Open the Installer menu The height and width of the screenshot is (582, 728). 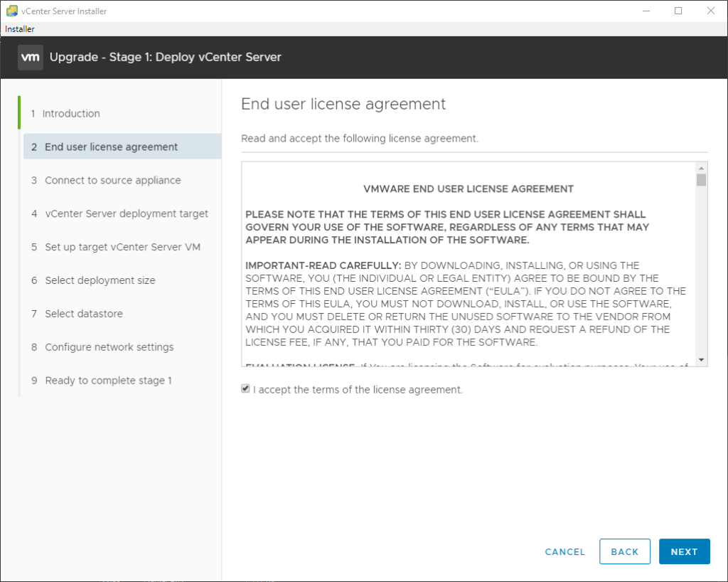click(x=19, y=28)
